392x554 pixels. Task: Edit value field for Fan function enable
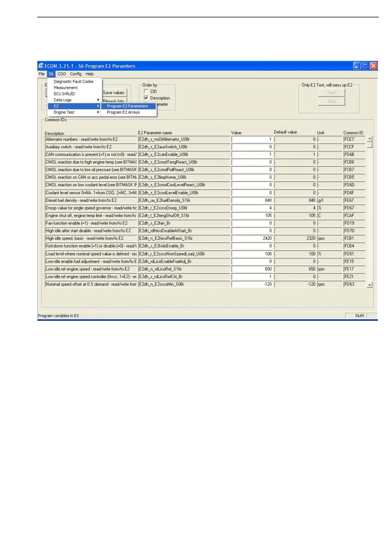[252, 223]
